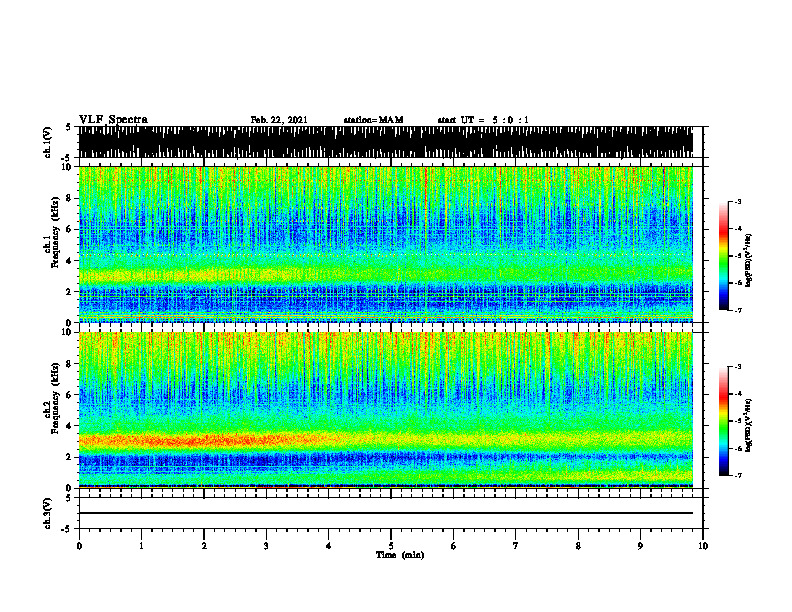This screenshot has height=612, width=792.
Task: Select the ch.2 frequency tick "8"
Action: (69, 364)
